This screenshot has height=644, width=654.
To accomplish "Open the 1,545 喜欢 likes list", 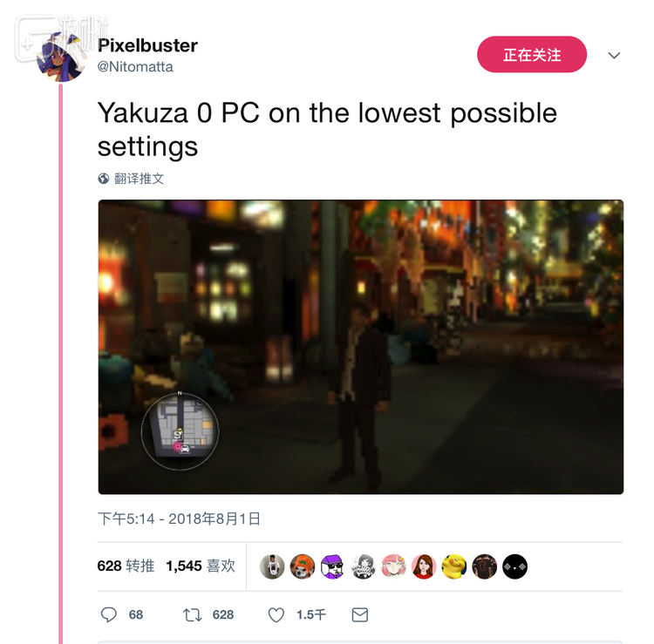I will coord(201,566).
